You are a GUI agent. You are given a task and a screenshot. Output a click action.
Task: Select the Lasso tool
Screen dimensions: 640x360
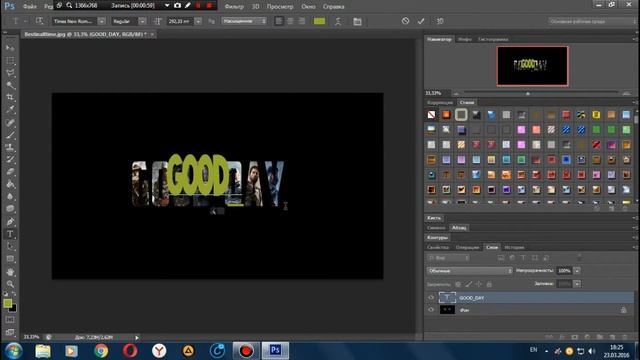(x=10, y=73)
